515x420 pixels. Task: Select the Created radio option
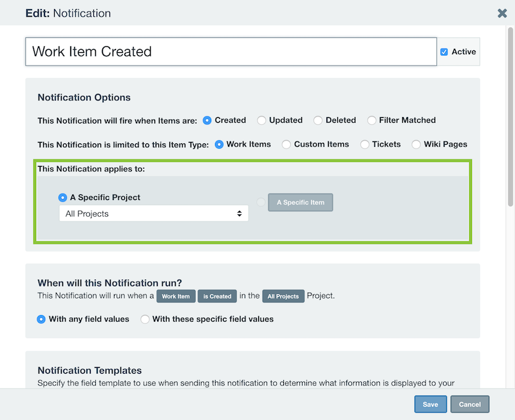[x=207, y=120]
